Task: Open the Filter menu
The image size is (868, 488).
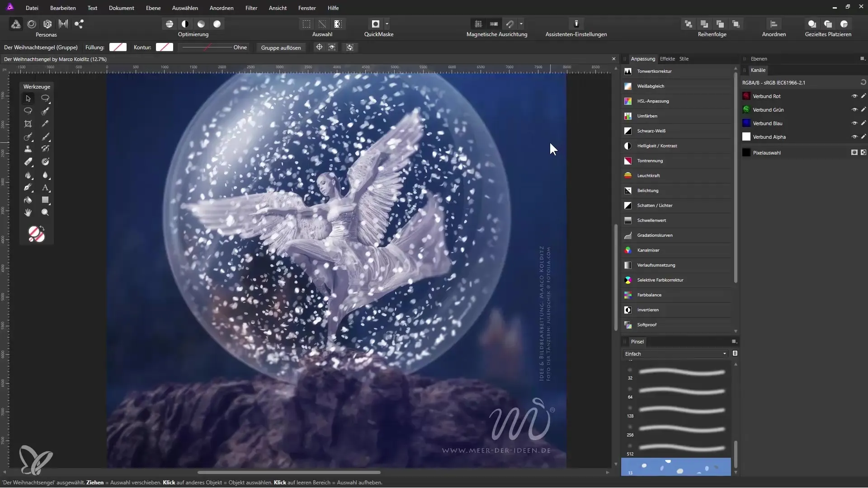Action: point(251,8)
